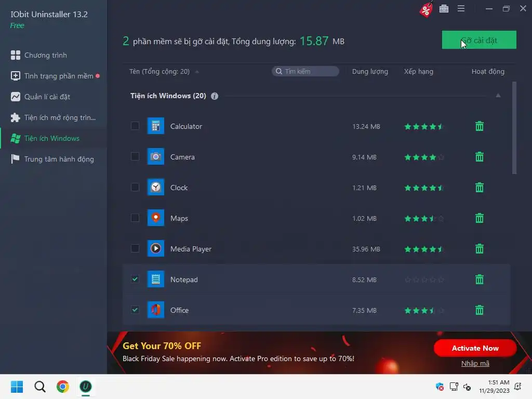
Task: Click the green Gỡ cài đặt button
Action: pyautogui.click(x=479, y=40)
